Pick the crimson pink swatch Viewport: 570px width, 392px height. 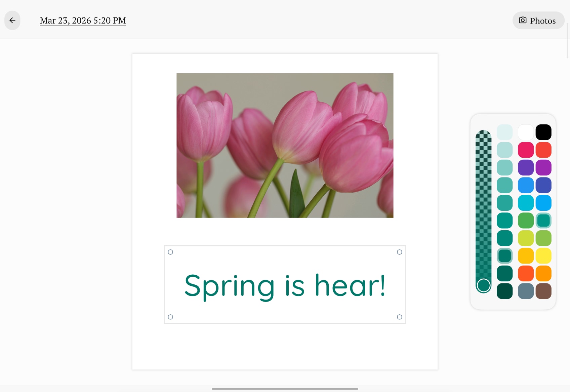(526, 150)
